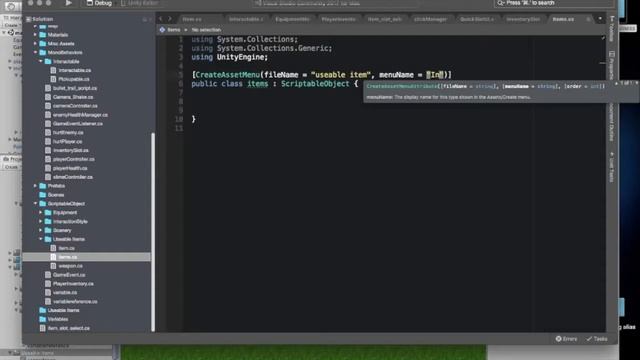Switch to the Interactable editor tab
Image resolution: width=640 pixels, height=360 pixels.
point(246,19)
